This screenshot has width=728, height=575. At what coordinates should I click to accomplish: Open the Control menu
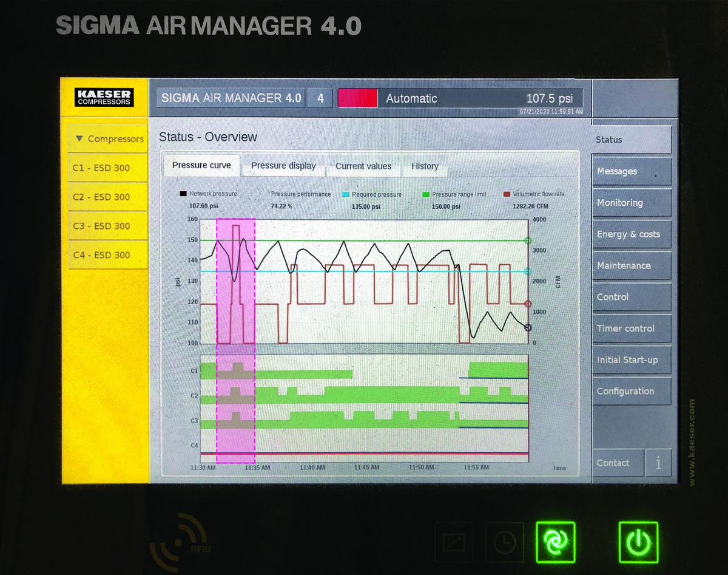(632, 297)
